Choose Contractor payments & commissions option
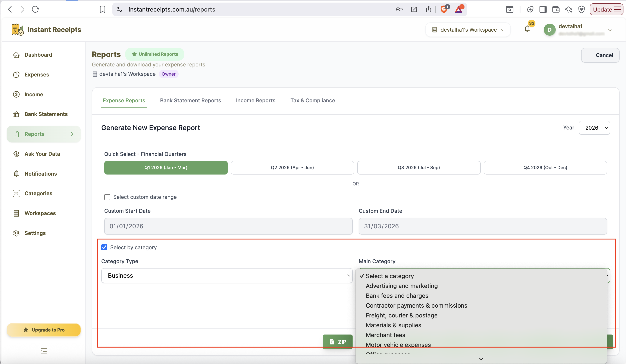 [481, 305]
